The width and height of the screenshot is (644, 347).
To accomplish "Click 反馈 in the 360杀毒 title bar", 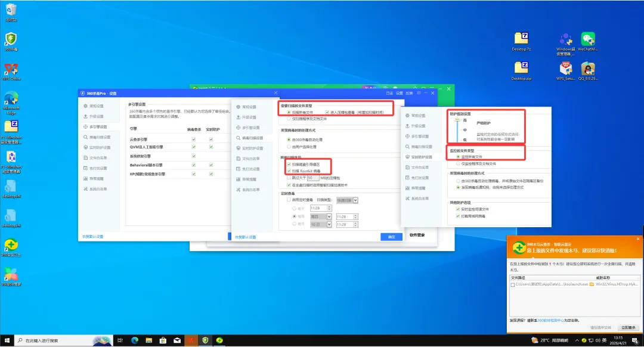I will click(x=409, y=93).
